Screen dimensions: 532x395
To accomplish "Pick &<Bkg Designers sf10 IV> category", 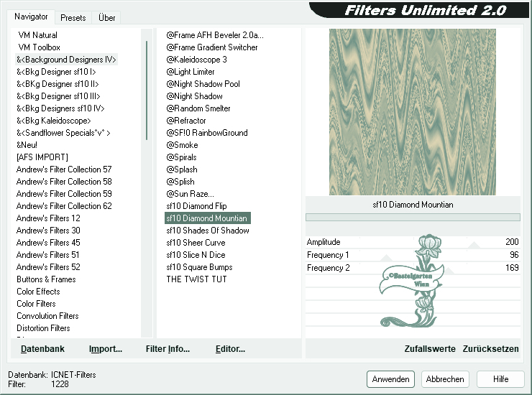I will 60,108.
